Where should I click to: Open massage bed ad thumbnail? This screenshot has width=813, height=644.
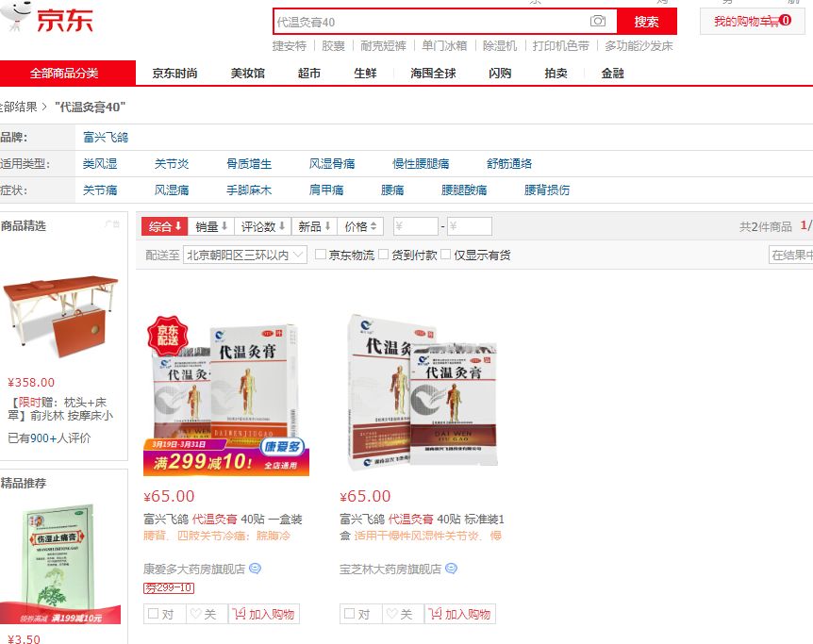pos(60,316)
